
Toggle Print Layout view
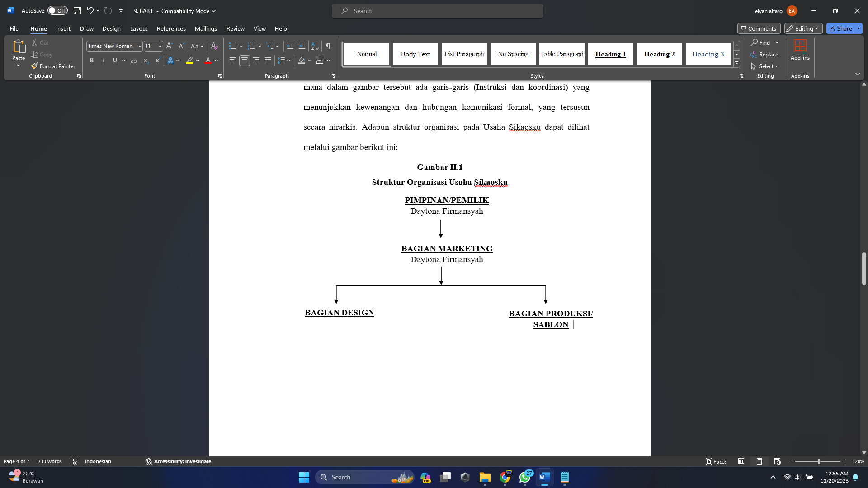[x=759, y=461]
